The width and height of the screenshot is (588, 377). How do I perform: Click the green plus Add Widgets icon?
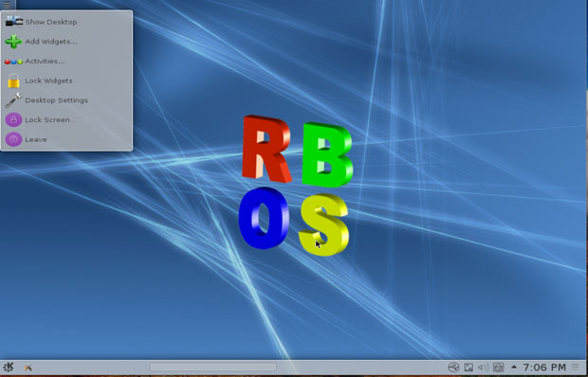(13, 41)
